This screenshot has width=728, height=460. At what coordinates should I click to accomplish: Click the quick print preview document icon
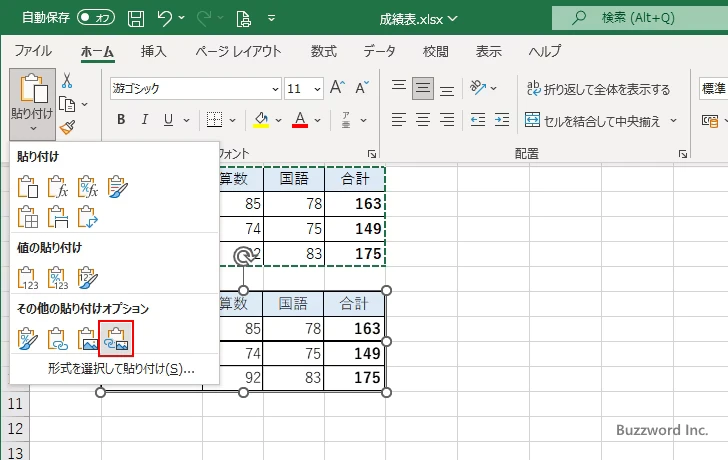pyautogui.click(x=243, y=19)
